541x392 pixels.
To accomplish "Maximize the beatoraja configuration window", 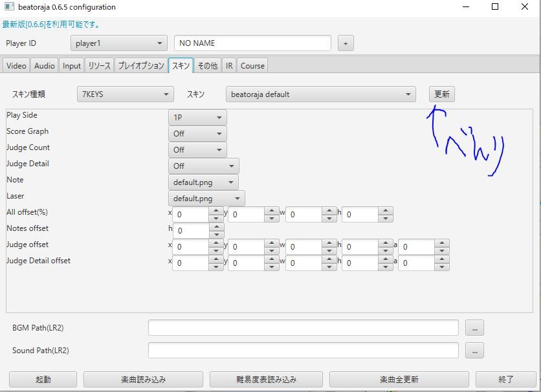I will 495,6.
